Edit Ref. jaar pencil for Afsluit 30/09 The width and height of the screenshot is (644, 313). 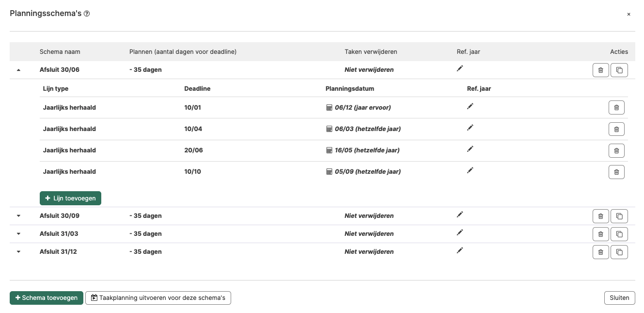460,214
